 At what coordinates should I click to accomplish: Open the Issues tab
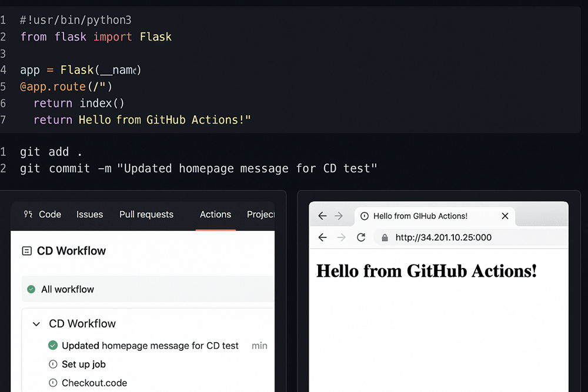tap(89, 215)
